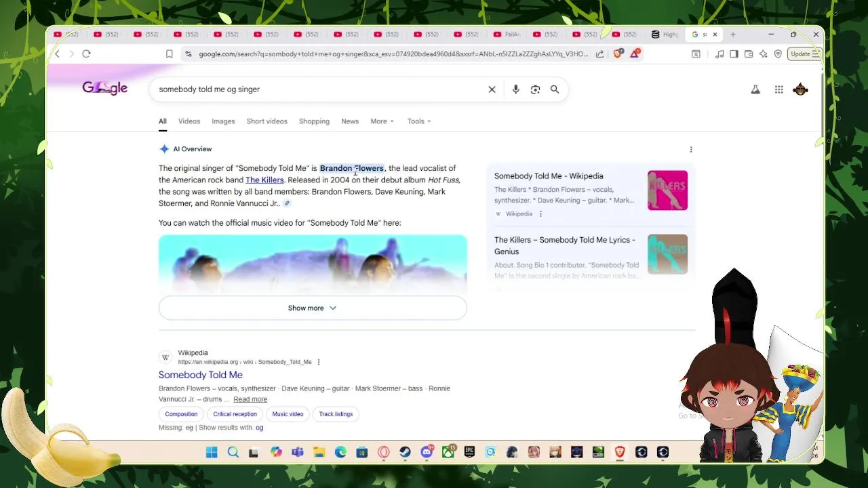Open the Somebody Told Me Wikipedia result

tap(201, 375)
